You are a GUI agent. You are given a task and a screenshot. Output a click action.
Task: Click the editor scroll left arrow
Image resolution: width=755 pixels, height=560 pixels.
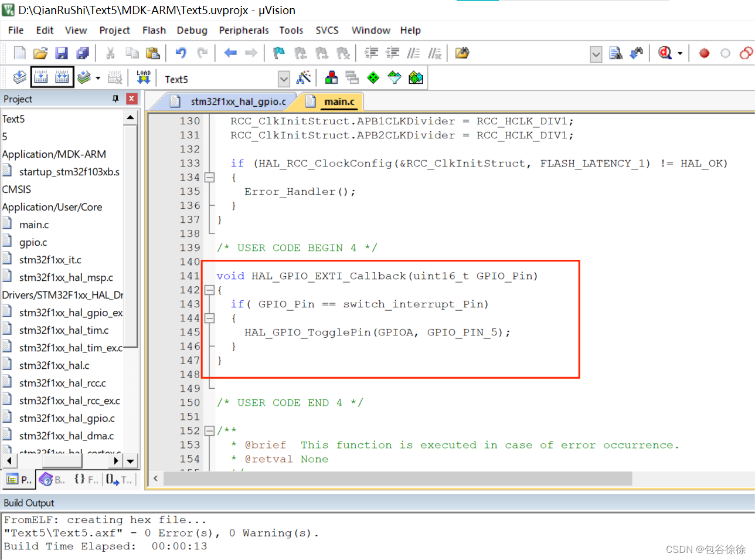155,478
